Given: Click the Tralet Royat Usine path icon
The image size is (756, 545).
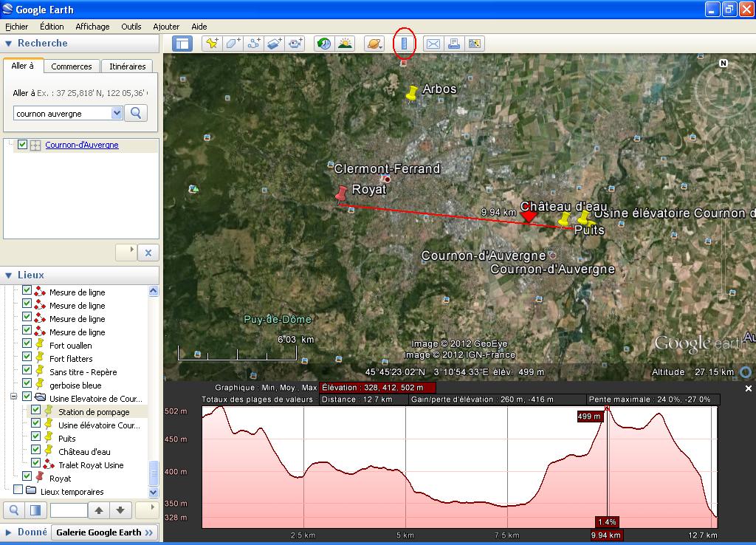Looking at the screenshot, I should 49,465.
